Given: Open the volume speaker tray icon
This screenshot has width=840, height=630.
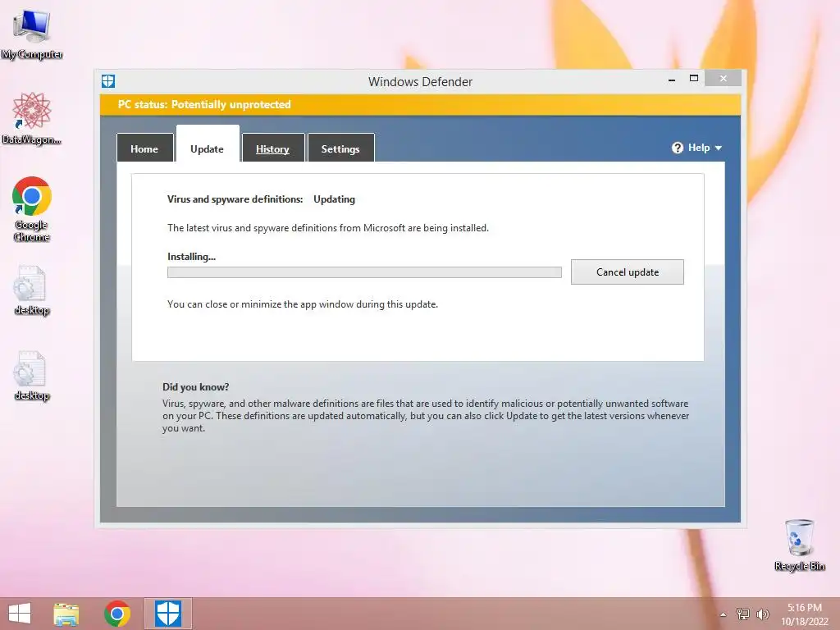Looking at the screenshot, I should point(763,614).
